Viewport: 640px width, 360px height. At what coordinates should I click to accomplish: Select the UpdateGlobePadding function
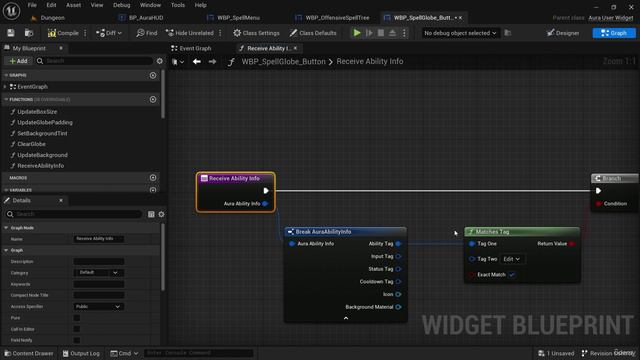click(44, 122)
